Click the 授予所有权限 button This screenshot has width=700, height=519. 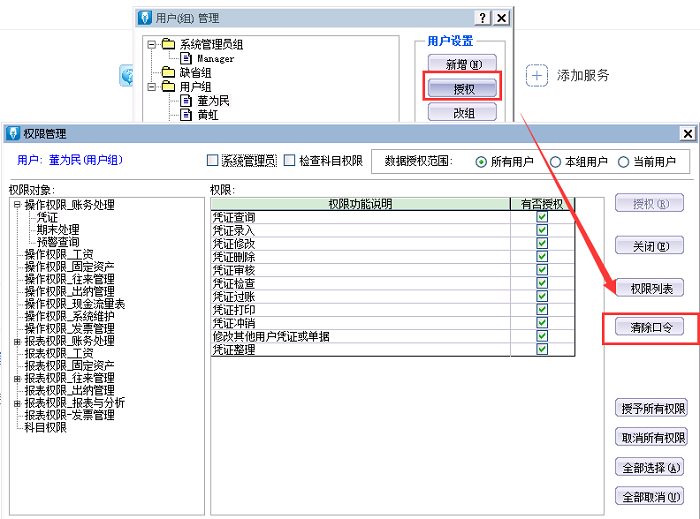[x=652, y=408]
